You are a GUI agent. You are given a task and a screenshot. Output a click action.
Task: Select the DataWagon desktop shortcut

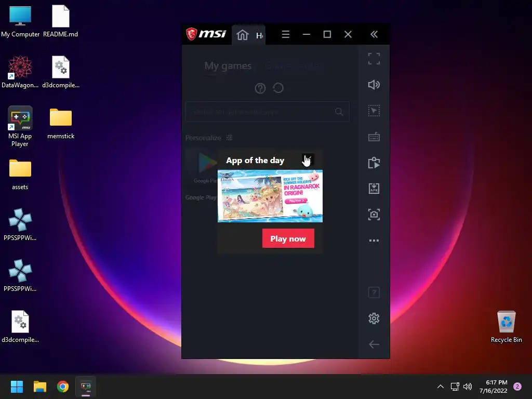tap(20, 72)
